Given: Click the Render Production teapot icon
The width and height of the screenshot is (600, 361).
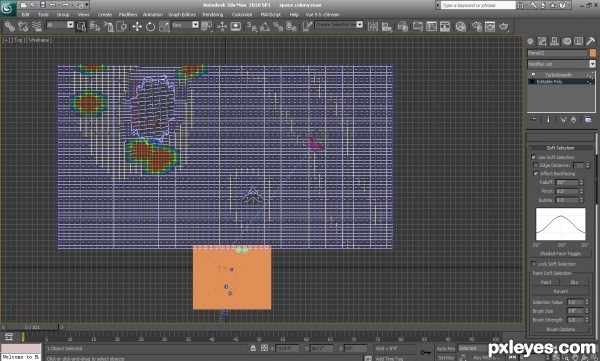Looking at the screenshot, I should point(504,26).
